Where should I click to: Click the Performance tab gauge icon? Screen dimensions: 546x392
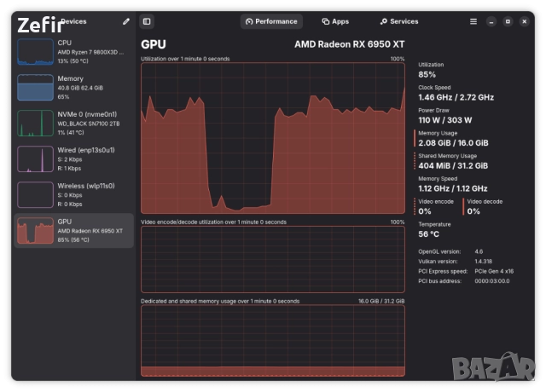(249, 21)
